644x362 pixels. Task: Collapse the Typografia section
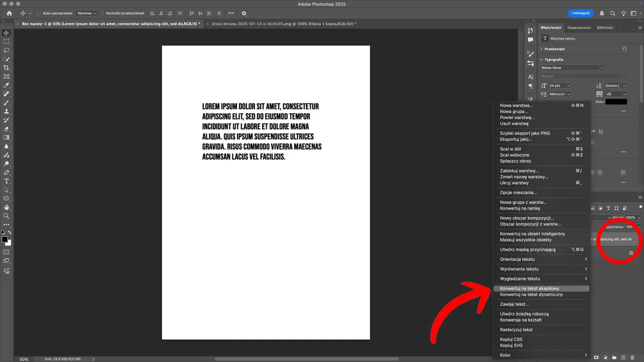tap(540, 59)
